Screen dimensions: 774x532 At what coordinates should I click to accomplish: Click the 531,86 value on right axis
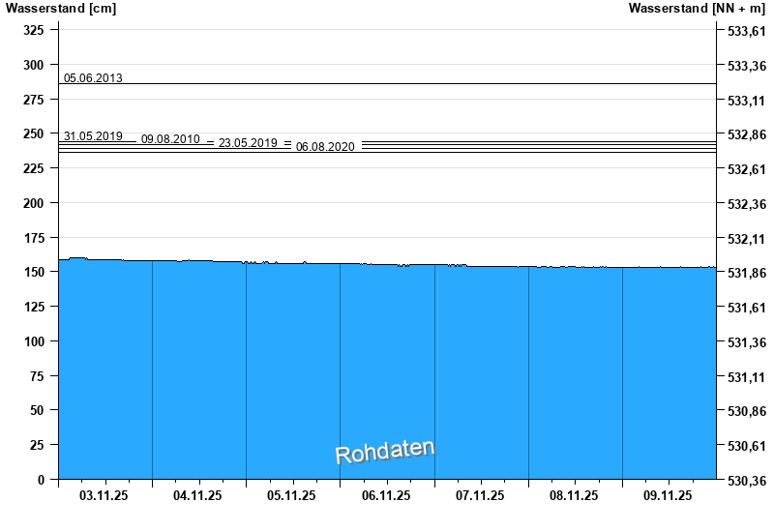pyautogui.click(x=747, y=273)
